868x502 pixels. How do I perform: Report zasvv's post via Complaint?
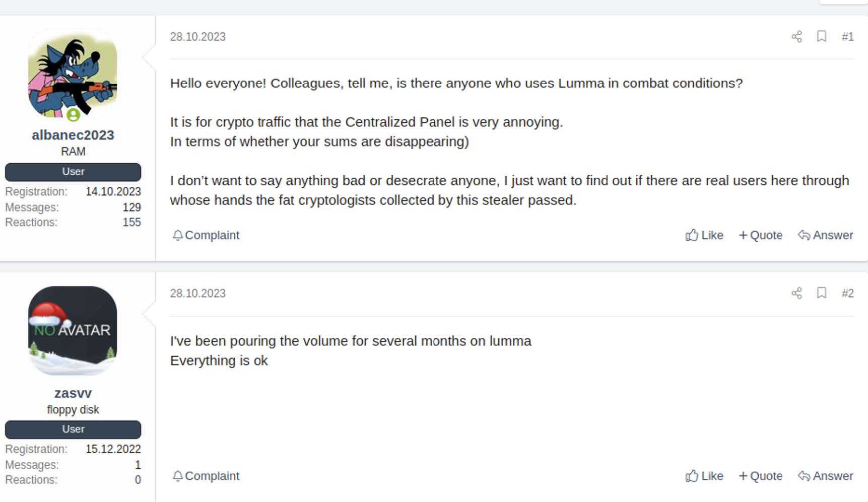[205, 476]
